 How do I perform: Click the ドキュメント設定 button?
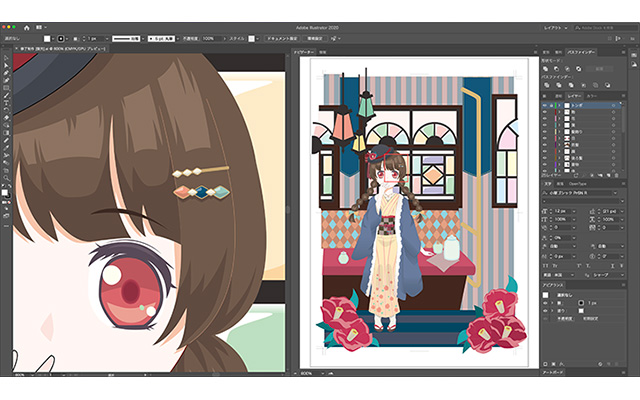(282, 38)
